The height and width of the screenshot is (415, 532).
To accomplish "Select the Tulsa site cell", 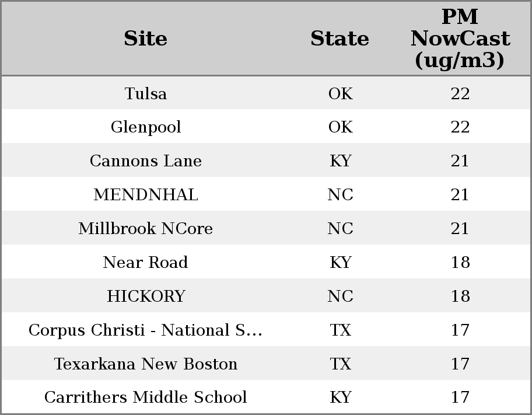I will (146, 93).
